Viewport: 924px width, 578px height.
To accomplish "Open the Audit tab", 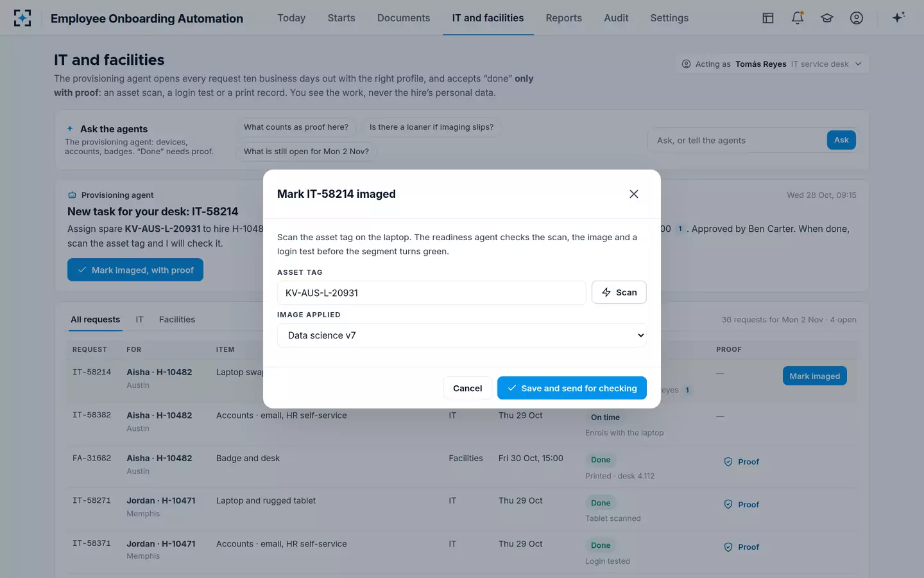I will [x=616, y=18].
